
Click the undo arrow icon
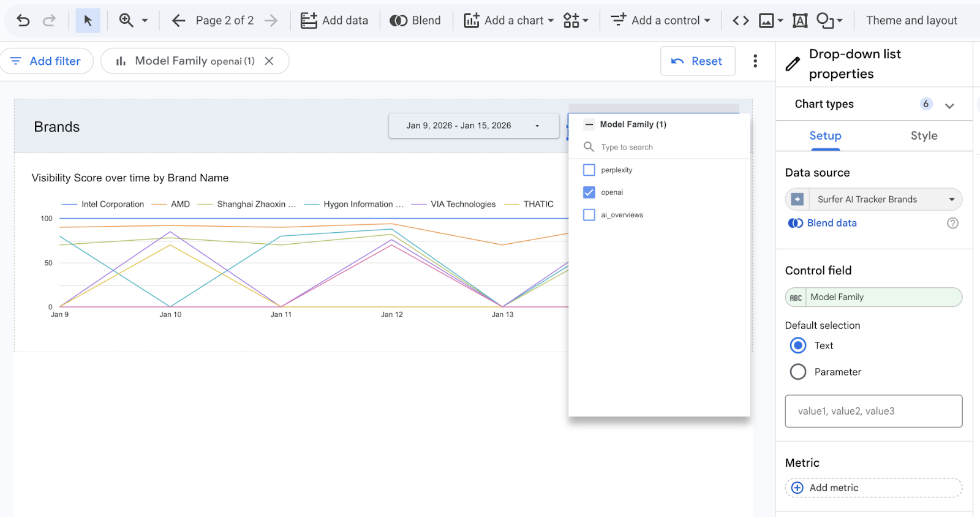(23, 21)
